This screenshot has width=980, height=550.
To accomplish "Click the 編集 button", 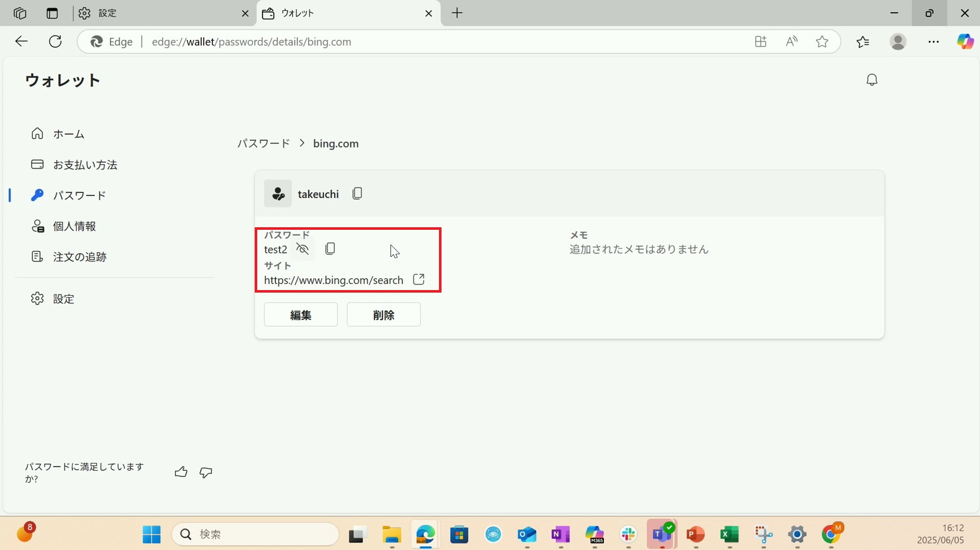I will tap(301, 315).
